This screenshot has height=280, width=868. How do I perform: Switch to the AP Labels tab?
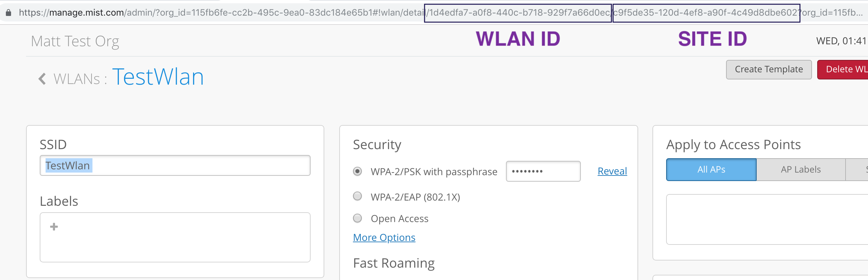[801, 170]
